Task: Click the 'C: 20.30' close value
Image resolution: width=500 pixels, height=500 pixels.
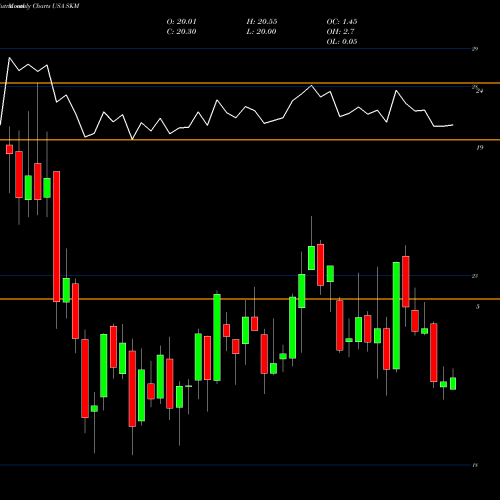Action: click(x=181, y=32)
